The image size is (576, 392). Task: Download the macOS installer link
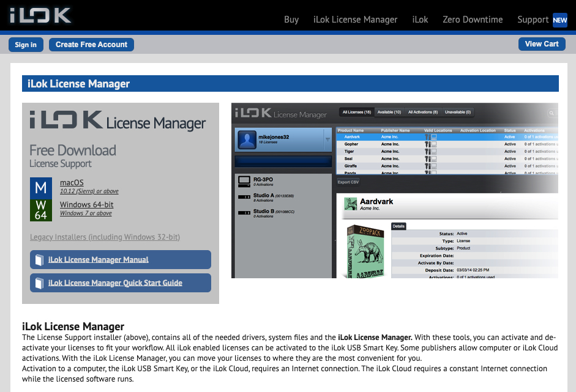[x=72, y=182]
